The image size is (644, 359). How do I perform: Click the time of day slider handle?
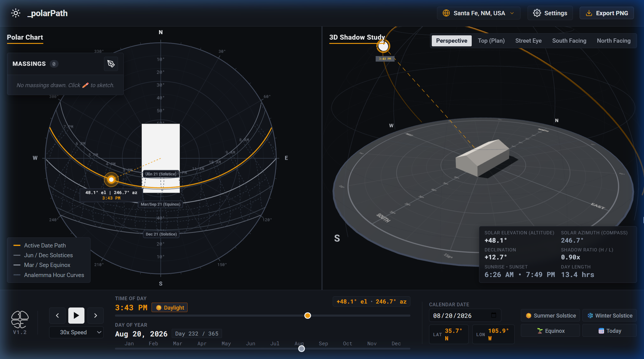[308, 316]
